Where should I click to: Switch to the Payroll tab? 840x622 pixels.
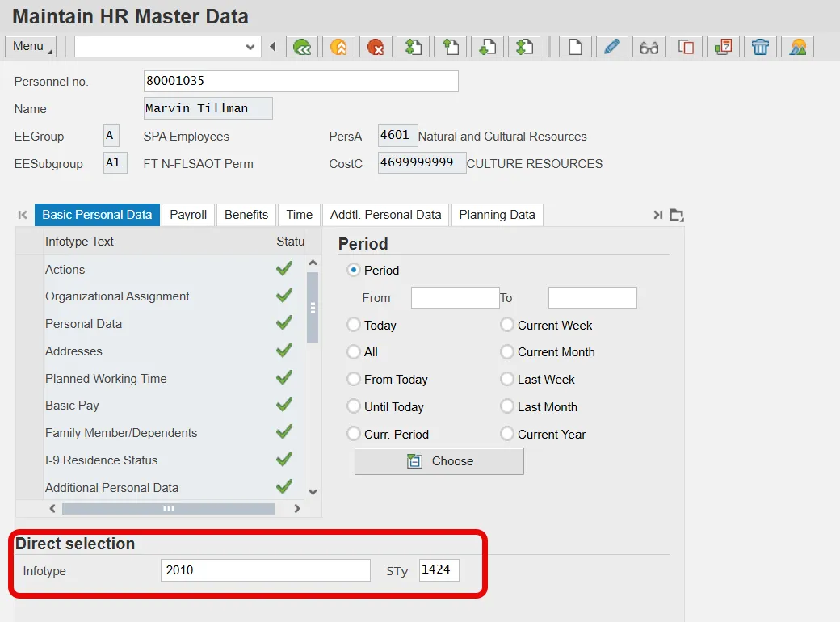pyautogui.click(x=188, y=215)
